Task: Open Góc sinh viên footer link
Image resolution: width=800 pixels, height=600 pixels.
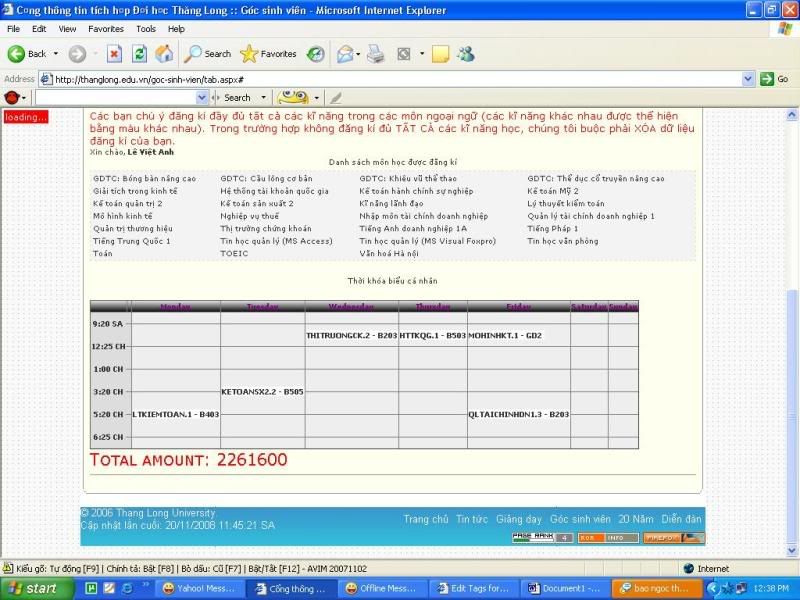Action: tap(580, 519)
